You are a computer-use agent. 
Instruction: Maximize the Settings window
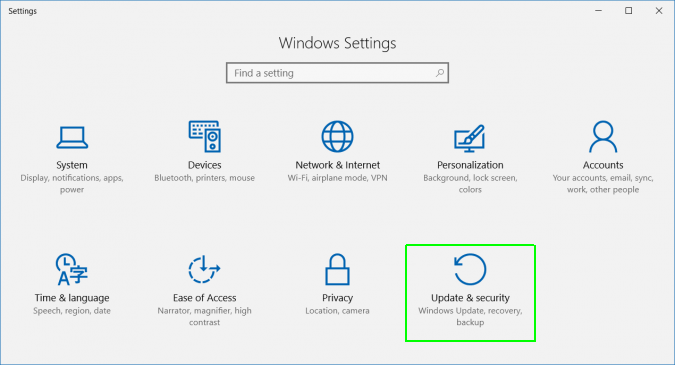[x=629, y=11]
